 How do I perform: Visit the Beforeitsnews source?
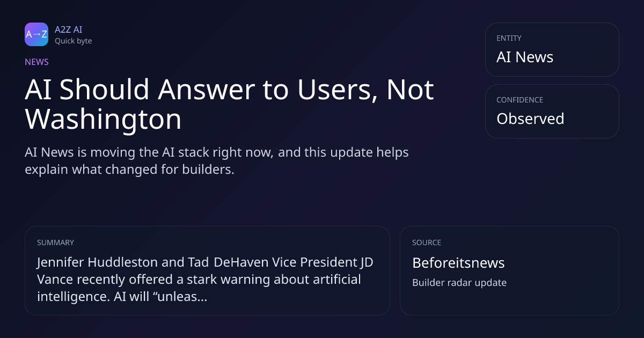(x=458, y=262)
